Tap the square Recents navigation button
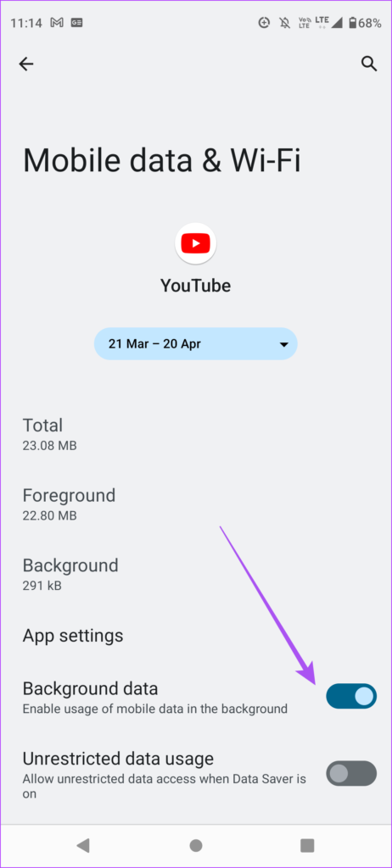392x868 pixels. tap(307, 845)
